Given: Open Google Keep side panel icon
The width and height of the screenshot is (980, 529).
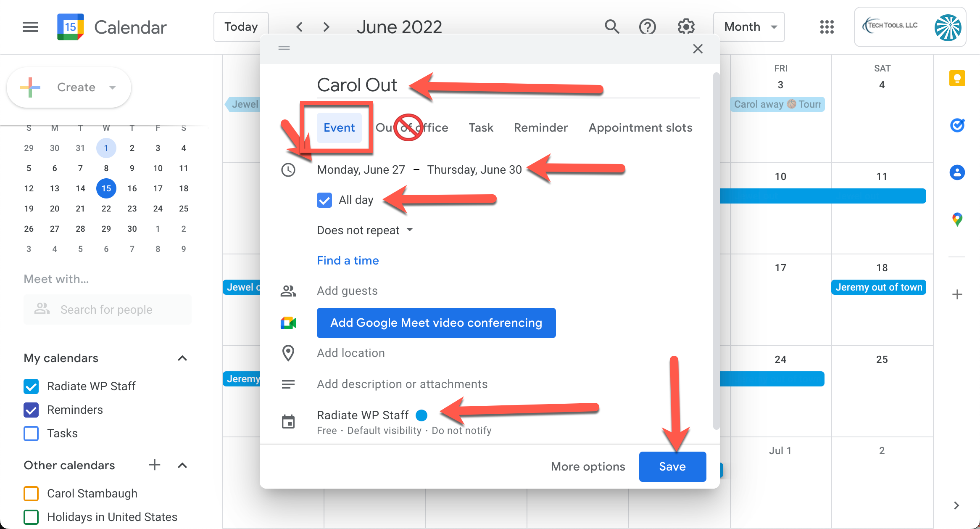Looking at the screenshot, I should coord(957,78).
